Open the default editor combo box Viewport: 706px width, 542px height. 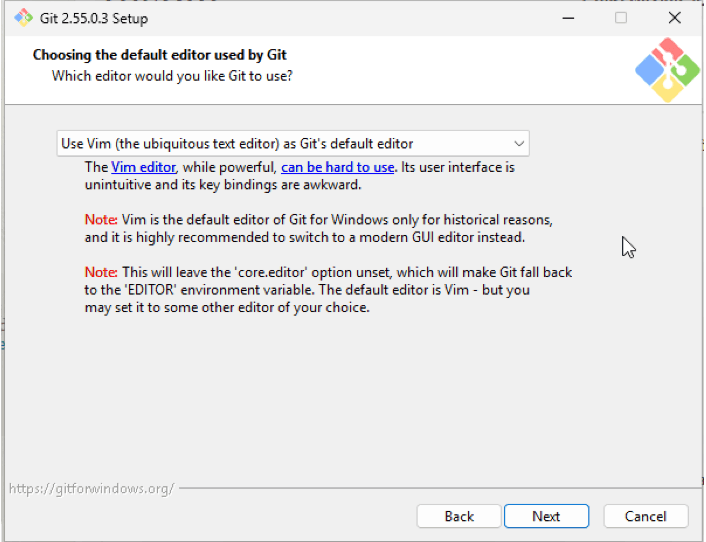point(293,144)
